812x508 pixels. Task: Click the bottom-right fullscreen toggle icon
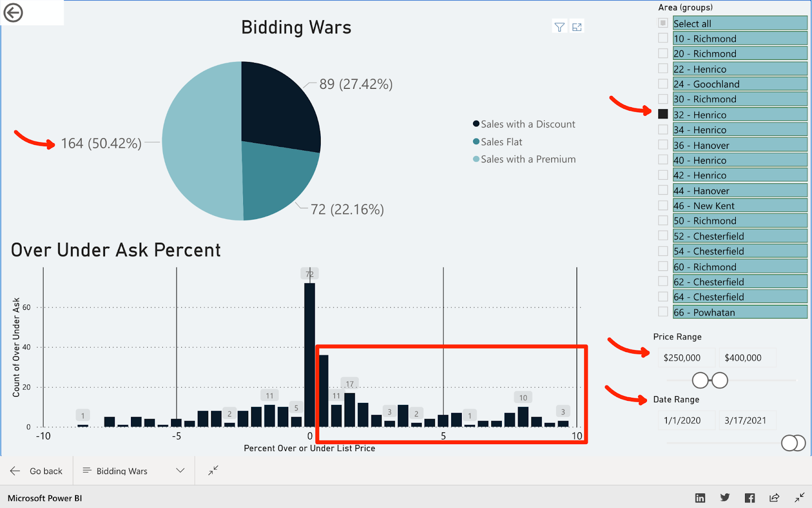coord(799,497)
